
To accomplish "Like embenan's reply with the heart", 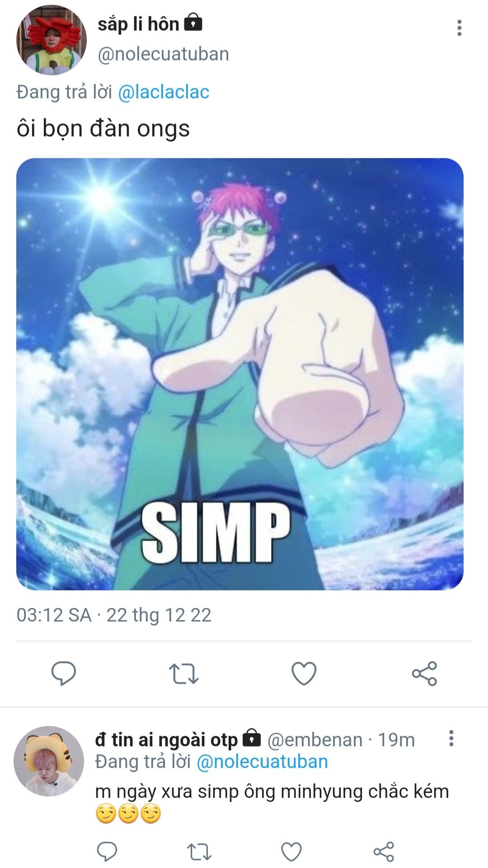I will [x=291, y=852].
